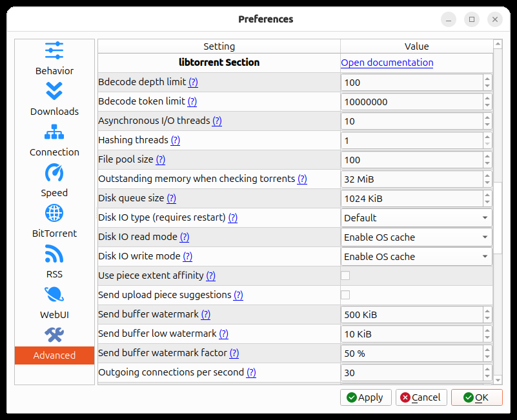Click the Cancel button
The image size is (517, 420).
tap(421, 397)
